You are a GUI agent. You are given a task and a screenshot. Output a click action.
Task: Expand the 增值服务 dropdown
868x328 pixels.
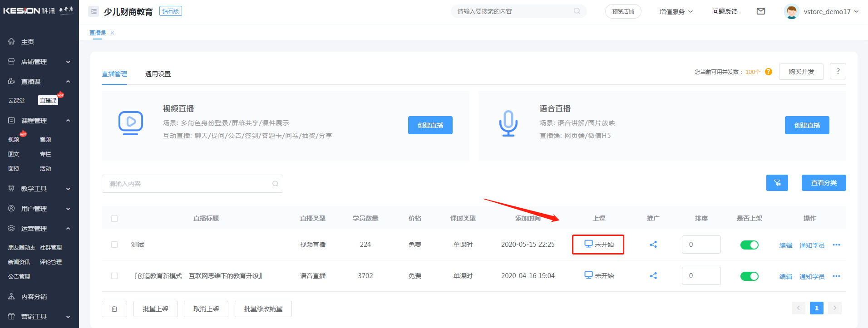click(x=676, y=11)
